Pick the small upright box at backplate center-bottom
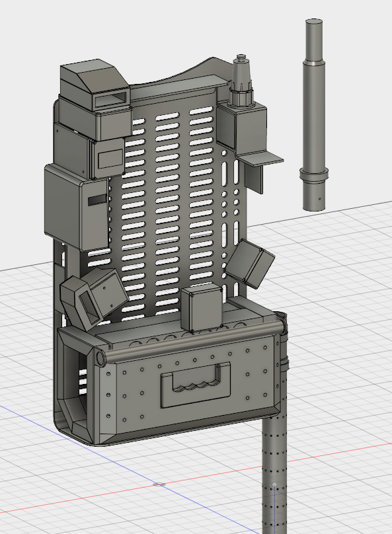Viewport: 392px width, 534px height. 202,308
